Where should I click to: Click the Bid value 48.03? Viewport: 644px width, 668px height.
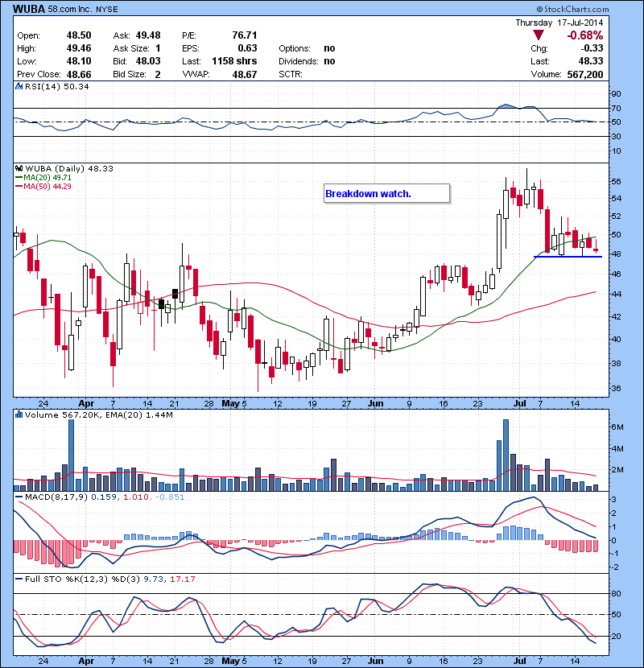[148, 61]
